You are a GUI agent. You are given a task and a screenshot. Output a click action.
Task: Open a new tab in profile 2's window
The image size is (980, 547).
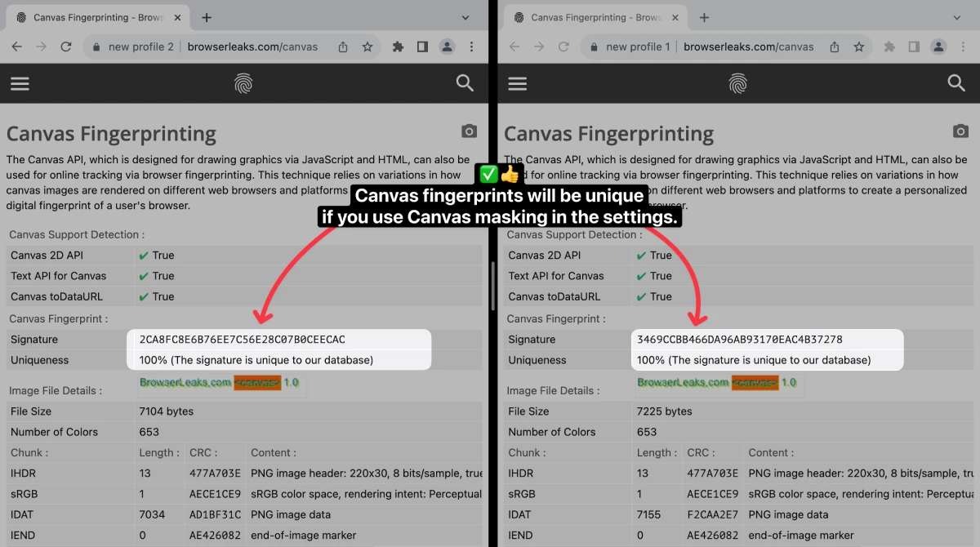(x=206, y=17)
